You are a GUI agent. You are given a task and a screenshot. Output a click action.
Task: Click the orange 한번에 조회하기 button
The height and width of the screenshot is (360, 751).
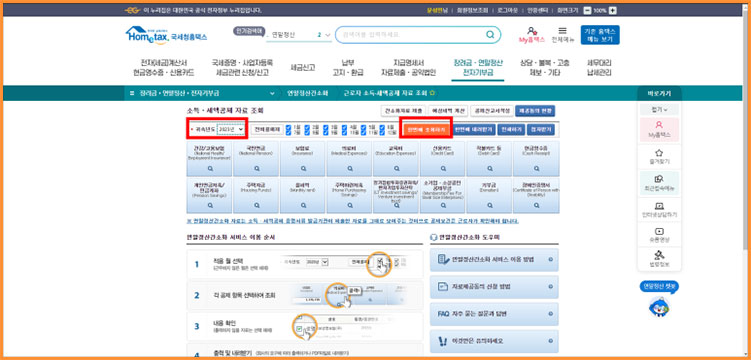click(426, 129)
